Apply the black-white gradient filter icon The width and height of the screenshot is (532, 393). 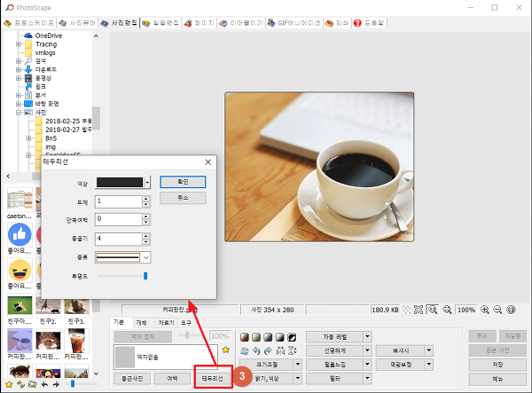click(x=279, y=337)
